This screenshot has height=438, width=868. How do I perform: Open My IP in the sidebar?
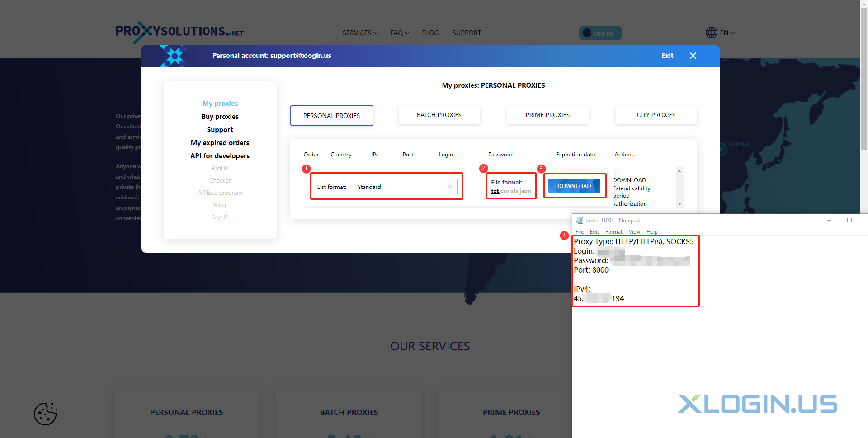click(220, 217)
